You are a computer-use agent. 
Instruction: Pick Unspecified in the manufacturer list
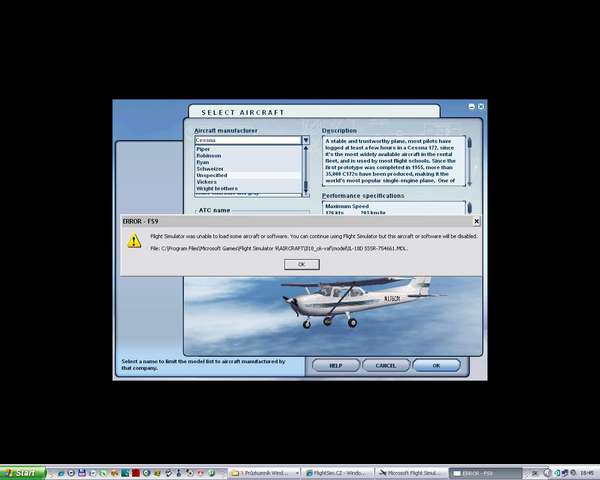(213, 175)
